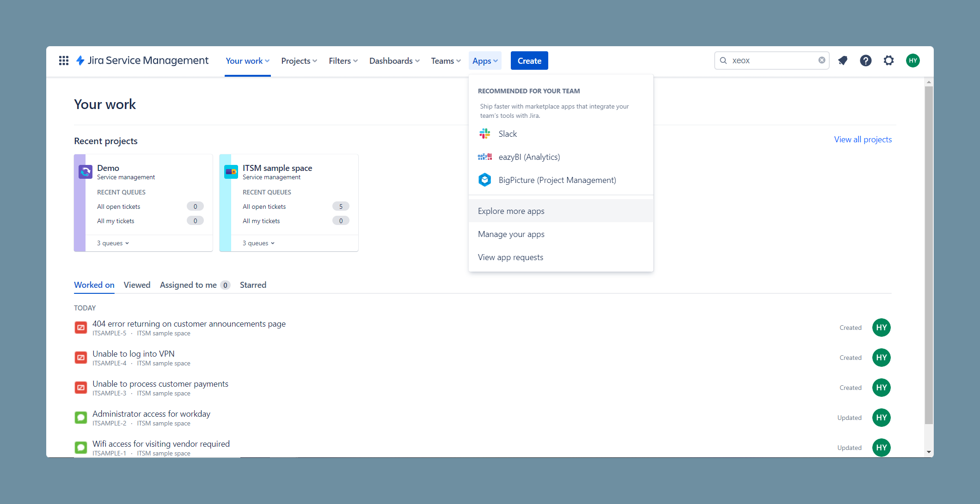The width and height of the screenshot is (980, 504).
Task: Expand the Projects dropdown
Action: (x=299, y=61)
